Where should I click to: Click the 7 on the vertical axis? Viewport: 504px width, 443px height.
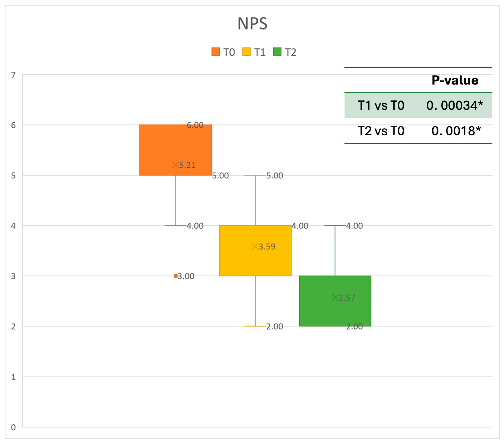[x=13, y=75]
